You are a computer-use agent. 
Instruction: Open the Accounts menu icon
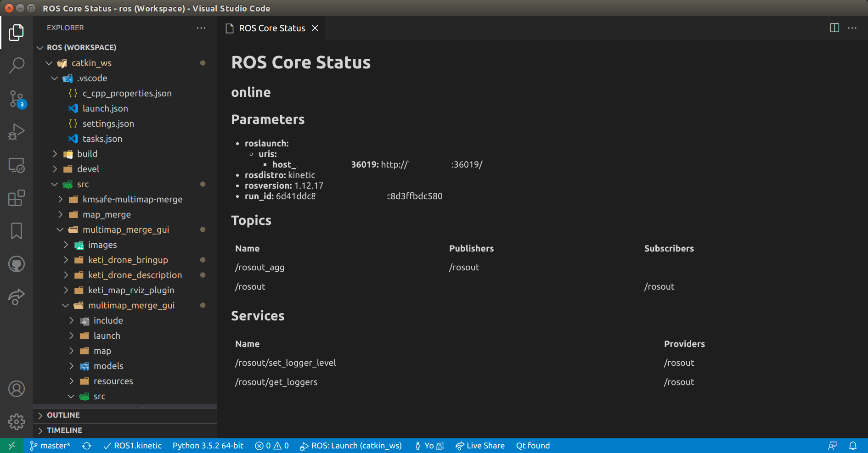[17, 388]
